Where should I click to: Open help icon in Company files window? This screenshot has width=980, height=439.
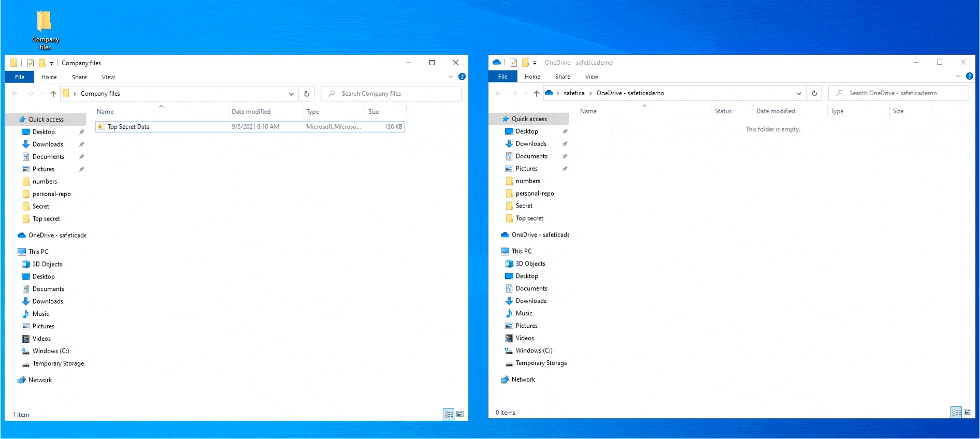[462, 77]
